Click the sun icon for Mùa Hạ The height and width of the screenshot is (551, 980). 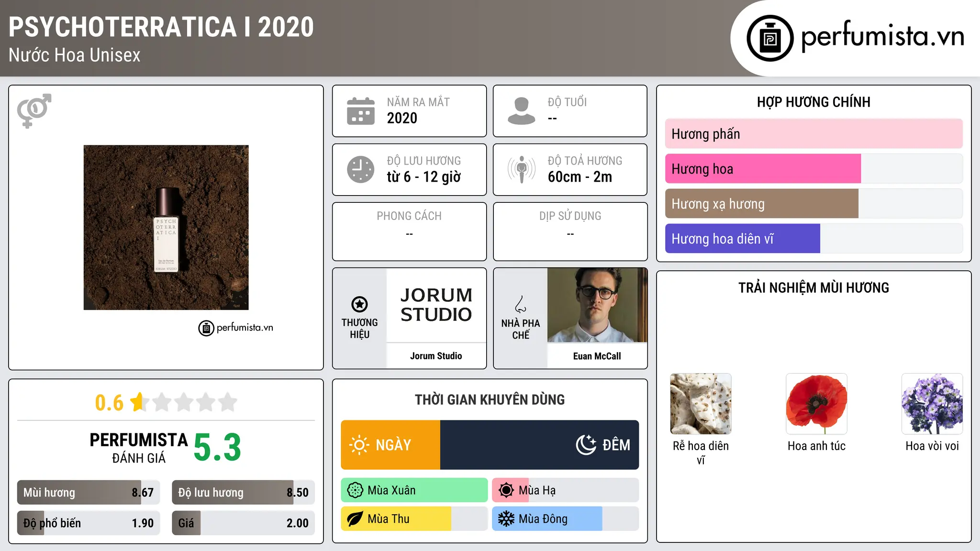click(506, 490)
